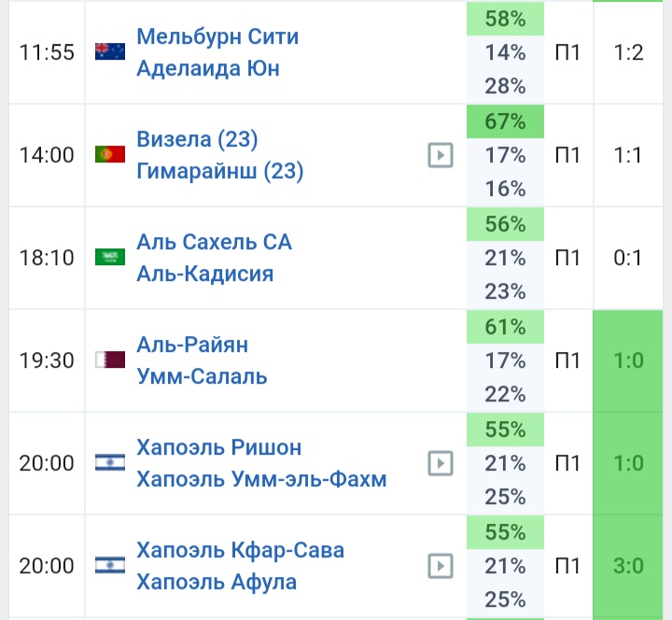Click the Qatar flag icon
Screen dimensions: 672x620
coord(110,360)
